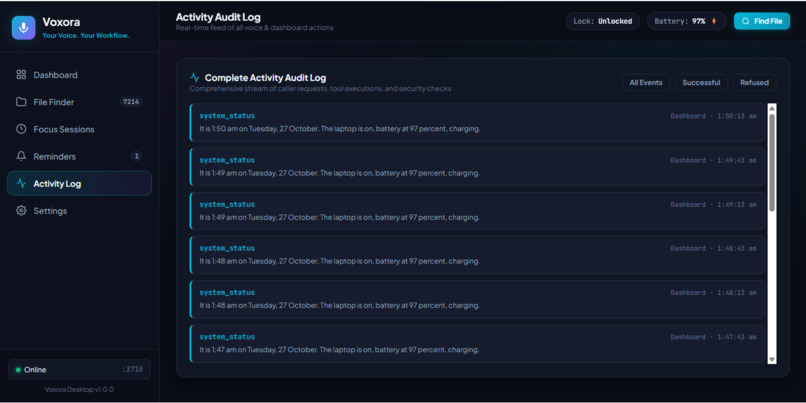The height and width of the screenshot is (403, 806).
Task: Select the log entry timestamped 1:49:13 am
Action: coord(478,211)
